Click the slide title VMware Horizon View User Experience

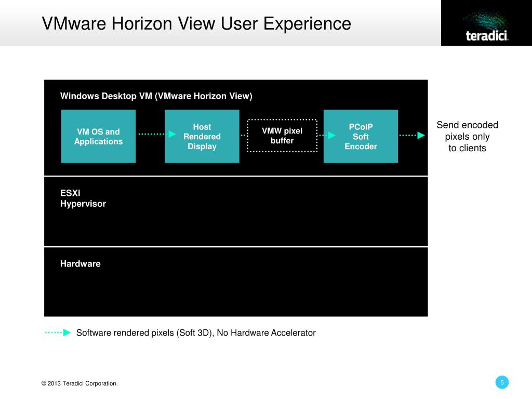[x=196, y=23]
